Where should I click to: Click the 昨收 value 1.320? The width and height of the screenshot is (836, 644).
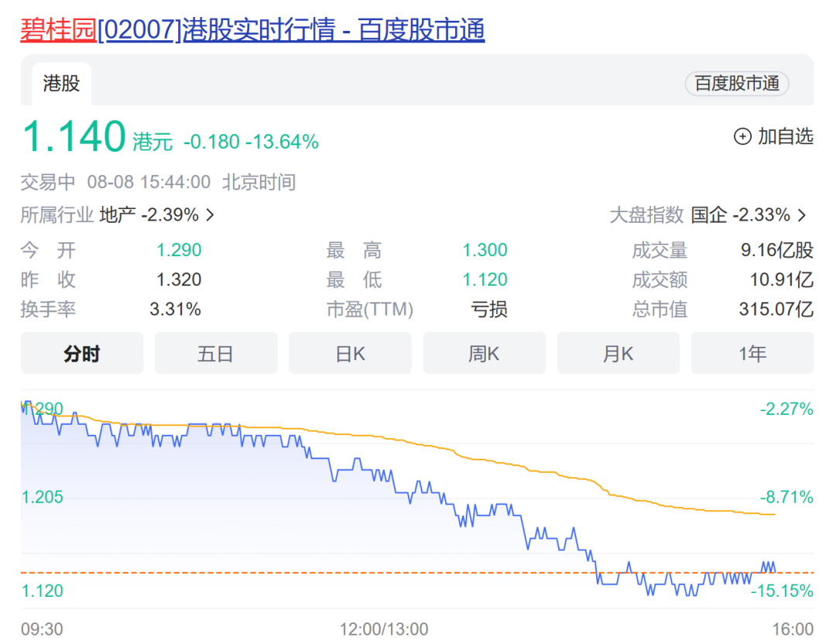(x=179, y=279)
